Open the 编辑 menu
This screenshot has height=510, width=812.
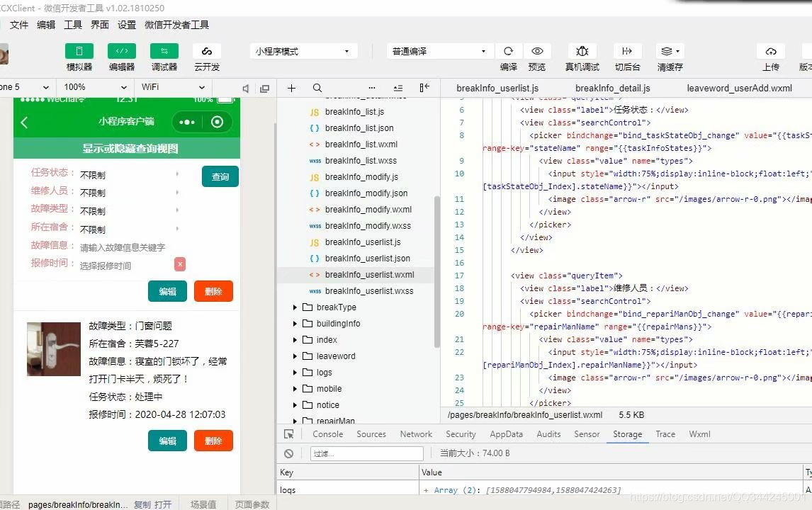(x=46, y=25)
